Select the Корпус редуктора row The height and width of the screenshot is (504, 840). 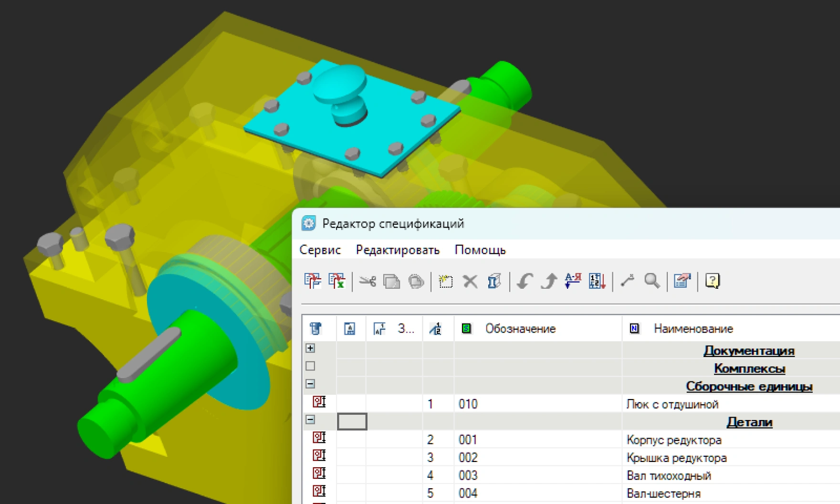[673, 440]
